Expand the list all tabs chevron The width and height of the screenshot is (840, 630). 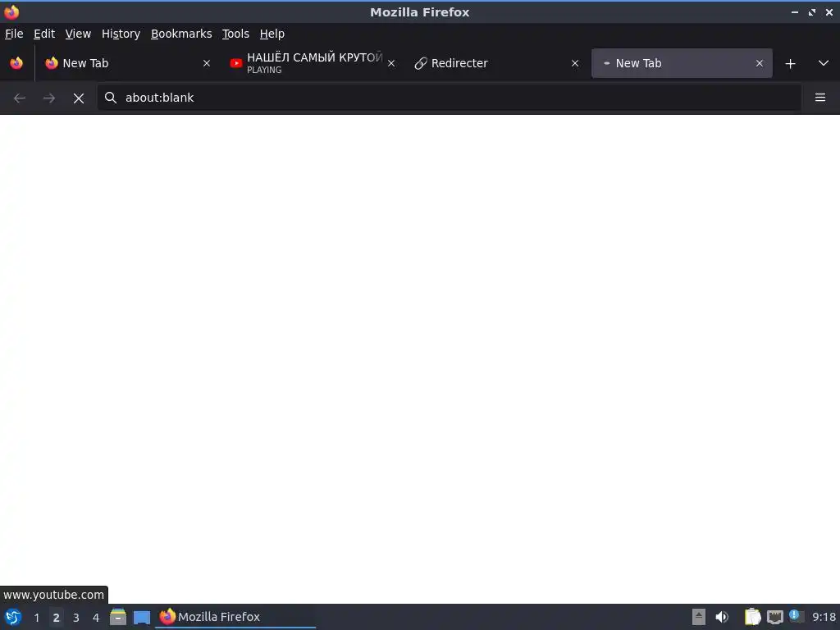point(824,63)
